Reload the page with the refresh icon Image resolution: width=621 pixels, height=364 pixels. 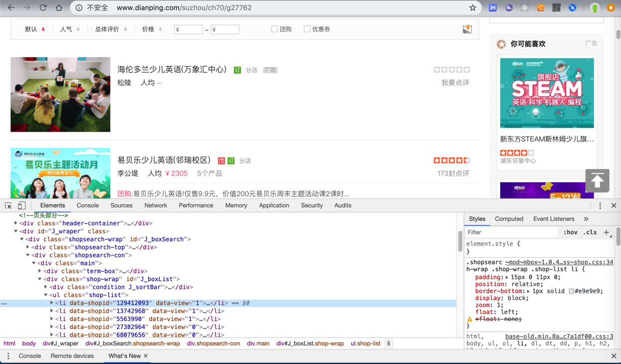click(x=43, y=7)
